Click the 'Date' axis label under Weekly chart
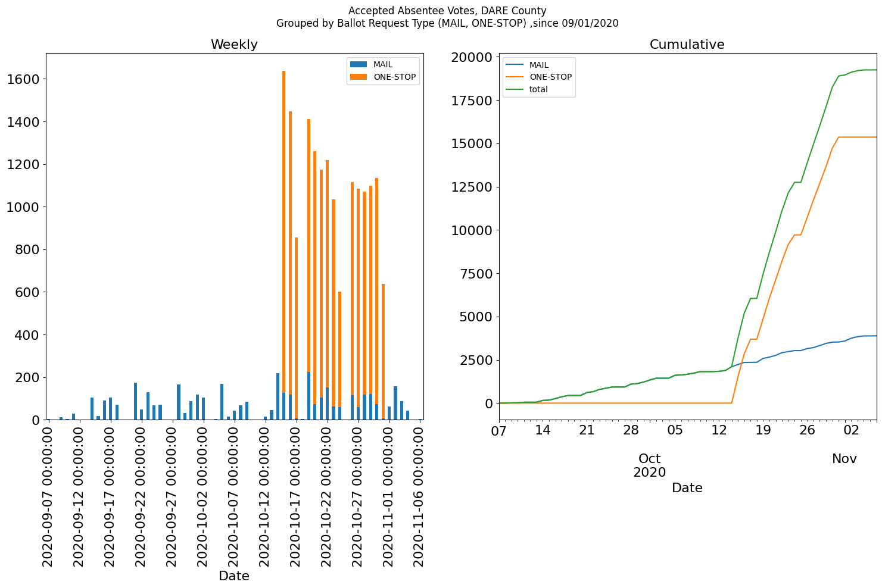Screen dimensions: 882x588 [x=234, y=576]
